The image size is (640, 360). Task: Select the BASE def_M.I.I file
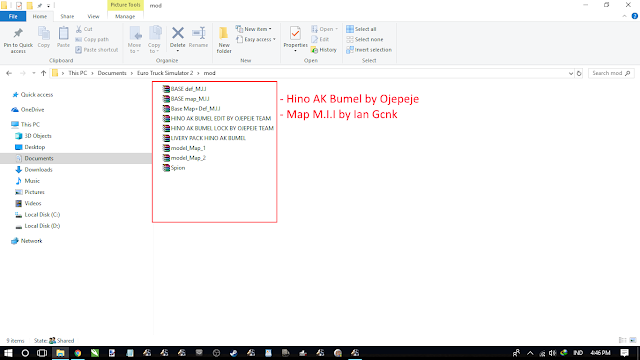184,89
